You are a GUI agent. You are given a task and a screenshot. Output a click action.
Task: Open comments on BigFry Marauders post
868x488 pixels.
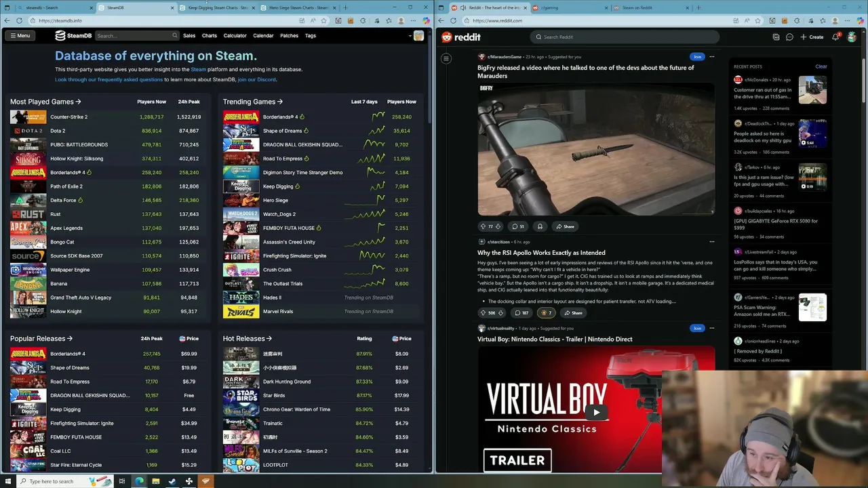click(518, 226)
